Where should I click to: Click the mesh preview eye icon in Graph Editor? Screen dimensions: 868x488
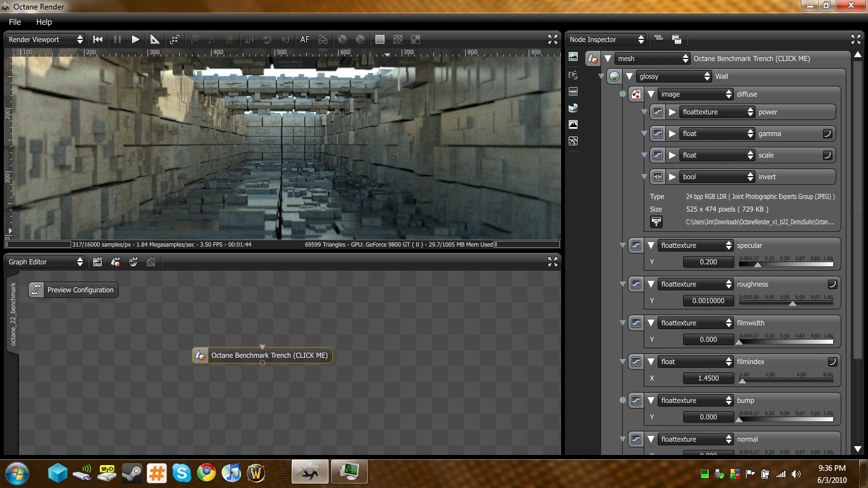tap(116, 262)
